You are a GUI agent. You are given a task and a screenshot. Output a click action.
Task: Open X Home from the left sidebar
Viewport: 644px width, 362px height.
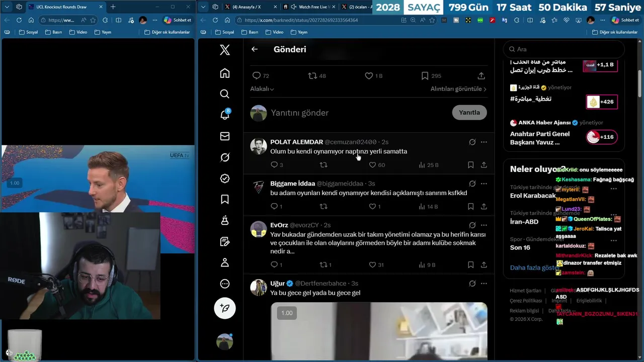coord(225,73)
